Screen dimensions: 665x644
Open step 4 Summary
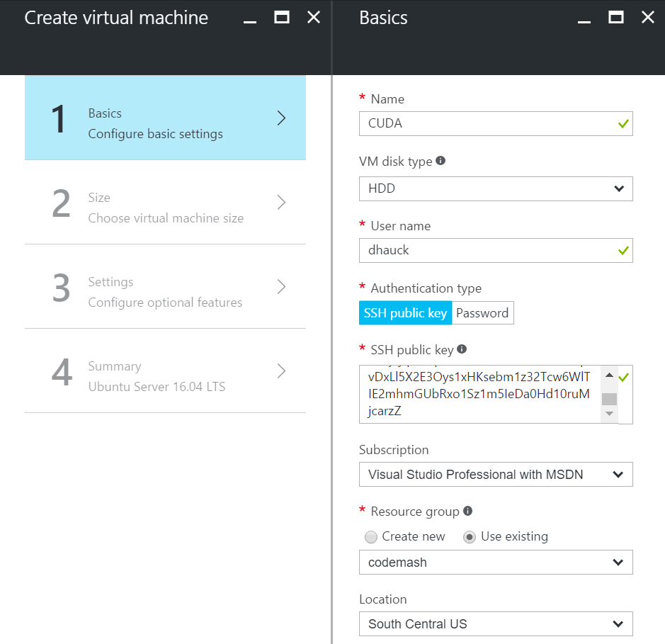point(166,371)
